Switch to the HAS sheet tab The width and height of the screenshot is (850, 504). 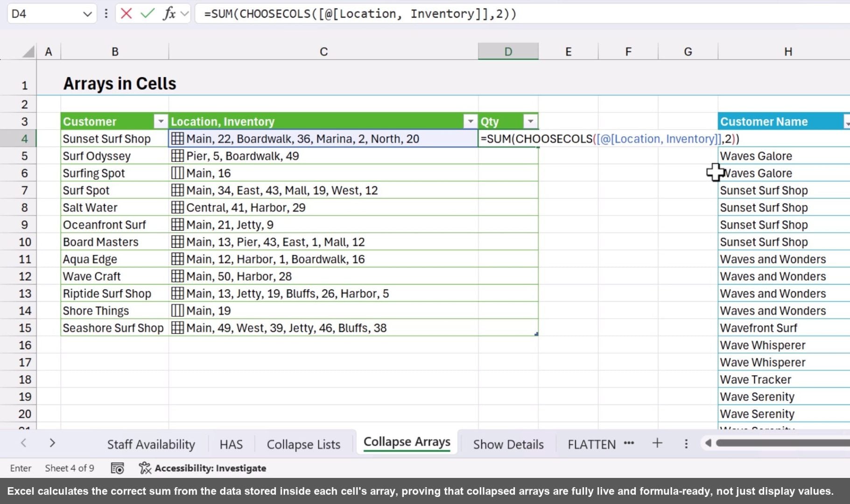(x=231, y=444)
